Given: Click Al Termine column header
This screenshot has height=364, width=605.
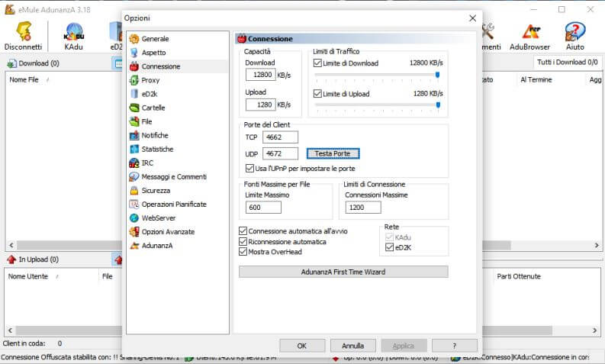Looking at the screenshot, I should [x=536, y=79].
